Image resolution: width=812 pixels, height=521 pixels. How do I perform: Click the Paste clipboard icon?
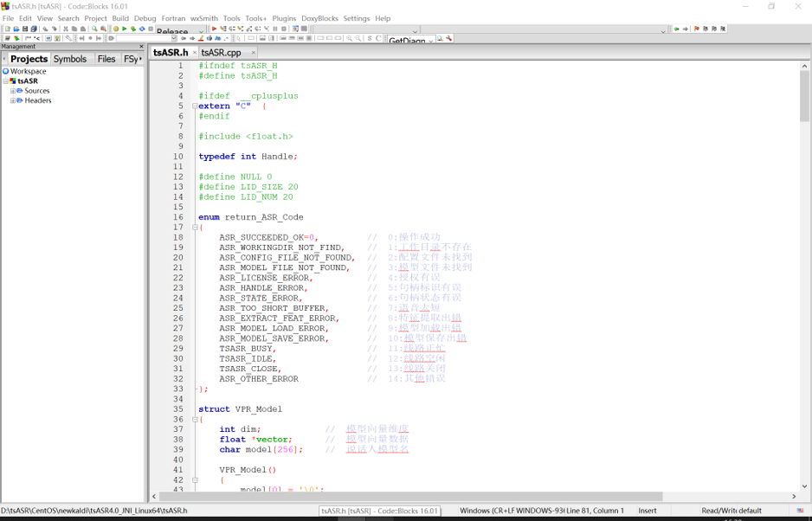point(83,29)
